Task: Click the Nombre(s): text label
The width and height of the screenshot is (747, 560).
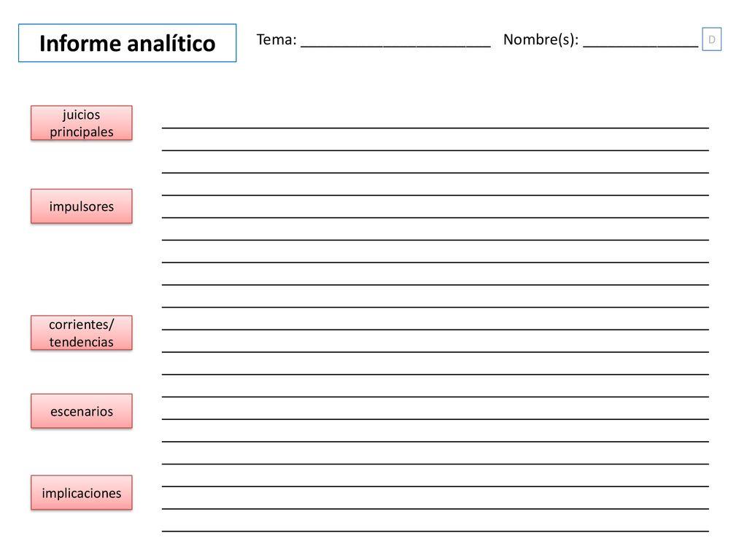Action: (541, 39)
